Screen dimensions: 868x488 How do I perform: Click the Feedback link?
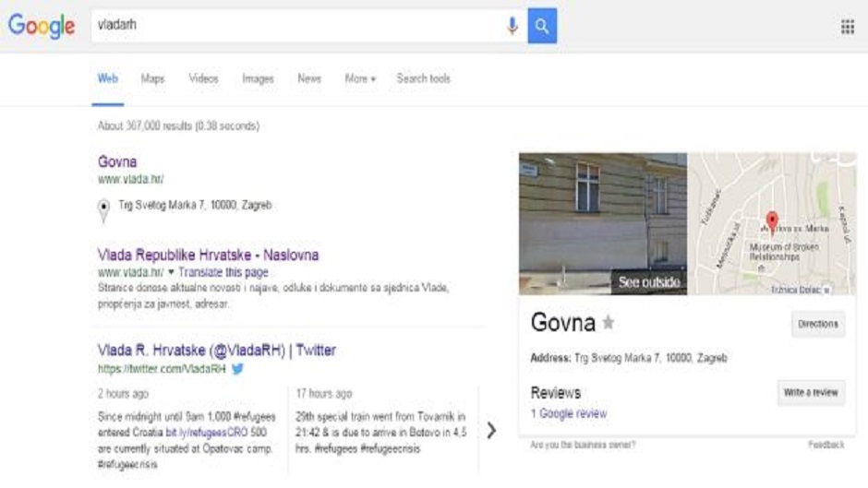click(x=826, y=445)
